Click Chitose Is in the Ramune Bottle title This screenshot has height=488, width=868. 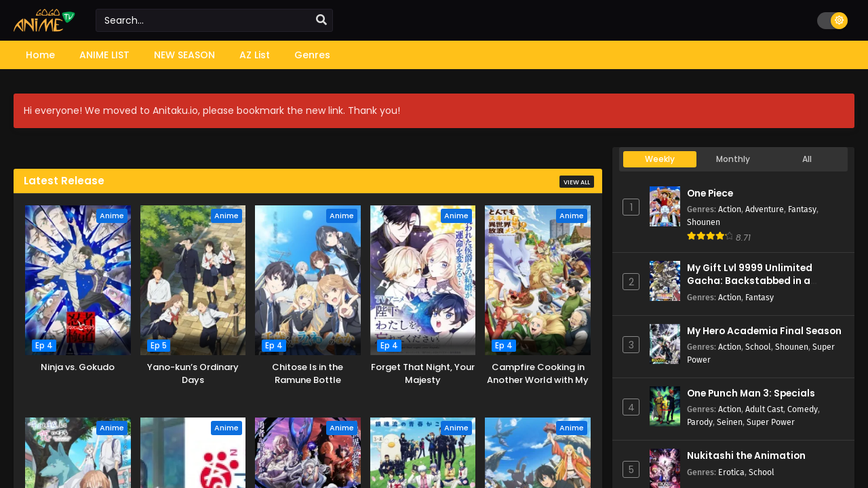308,373
